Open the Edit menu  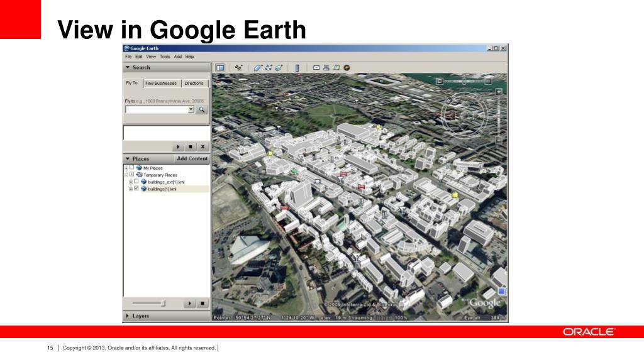pos(139,57)
